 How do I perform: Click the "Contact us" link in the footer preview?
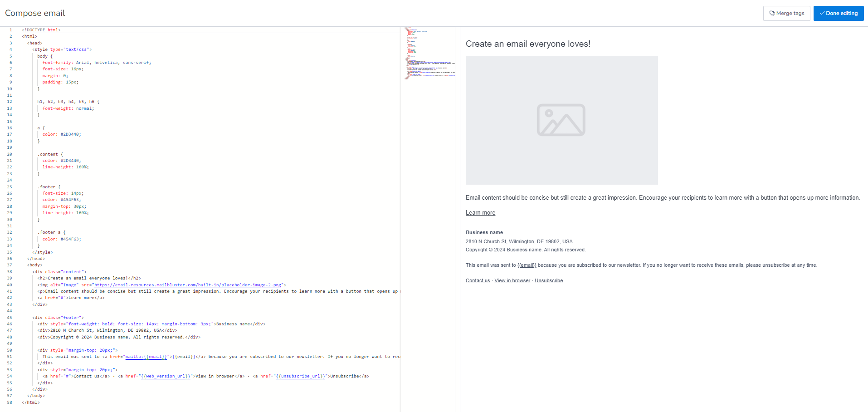coord(477,280)
